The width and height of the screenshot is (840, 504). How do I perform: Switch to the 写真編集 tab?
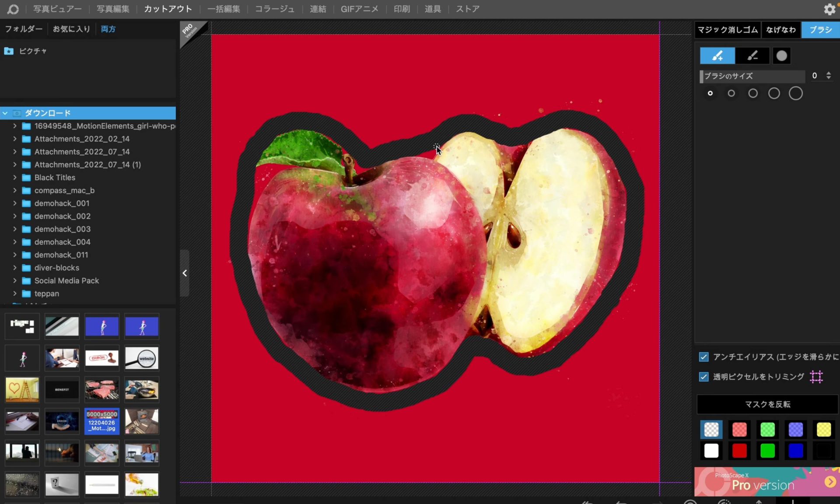113,9
